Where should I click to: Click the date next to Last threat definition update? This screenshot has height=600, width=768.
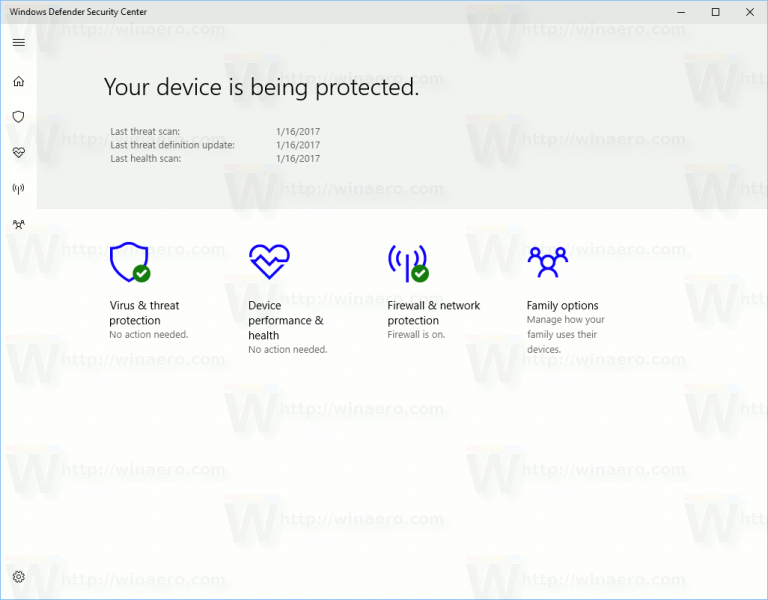click(298, 145)
